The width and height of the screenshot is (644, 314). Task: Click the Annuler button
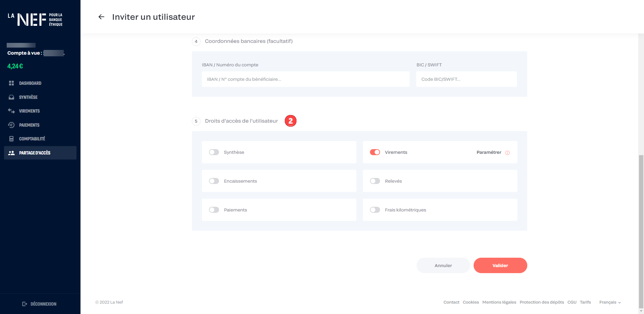tap(443, 265)
